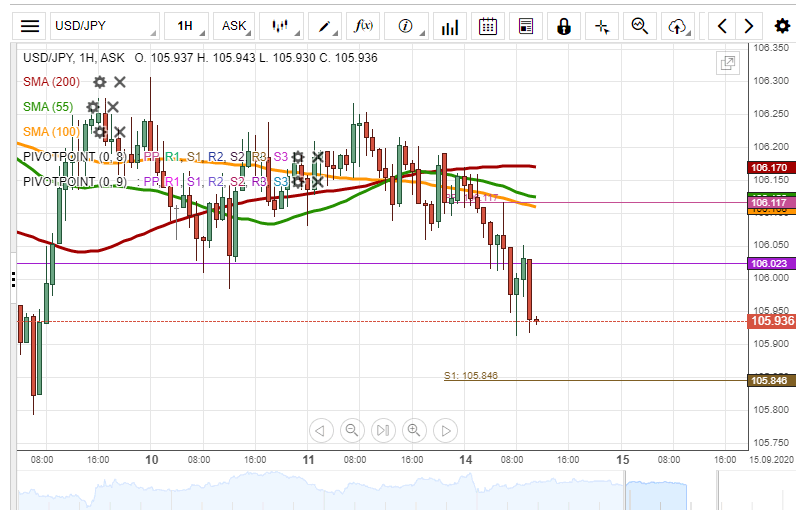Remove the SMA (200) indicator
This screenshot has width=796, height=517.
click(x=120, y=82)
